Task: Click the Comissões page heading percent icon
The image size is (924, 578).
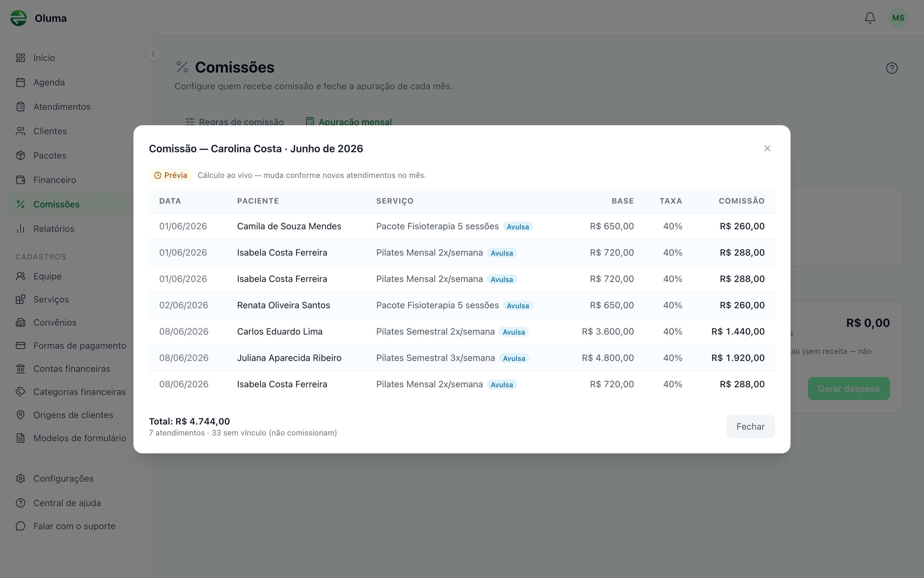Action: click(x=182, y=67)
